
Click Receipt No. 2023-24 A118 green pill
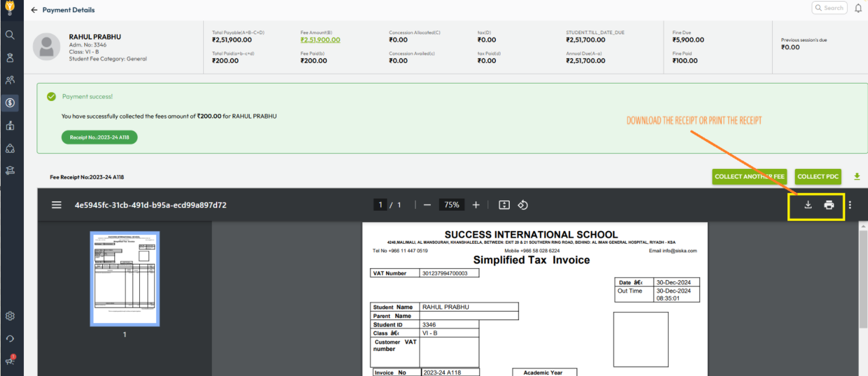point(99,138)
